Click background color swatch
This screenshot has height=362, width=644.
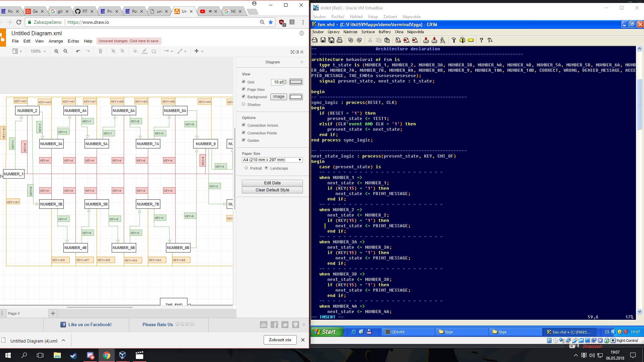click(296, 97)
